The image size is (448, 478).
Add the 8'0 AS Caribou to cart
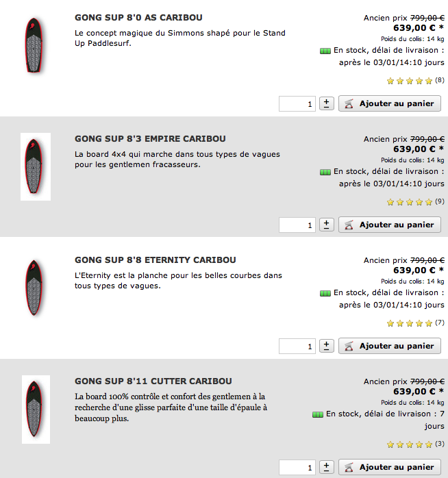point(390,103)
